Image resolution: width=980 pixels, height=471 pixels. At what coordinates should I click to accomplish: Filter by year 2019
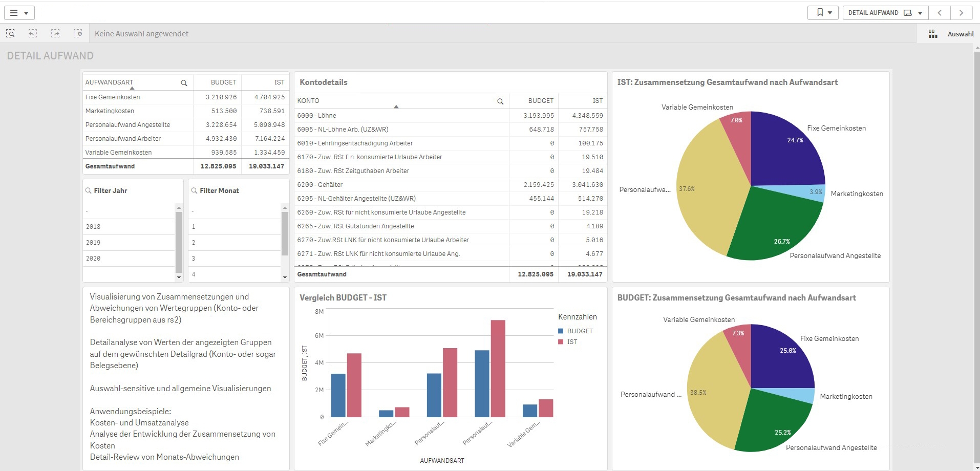point(129,243)
